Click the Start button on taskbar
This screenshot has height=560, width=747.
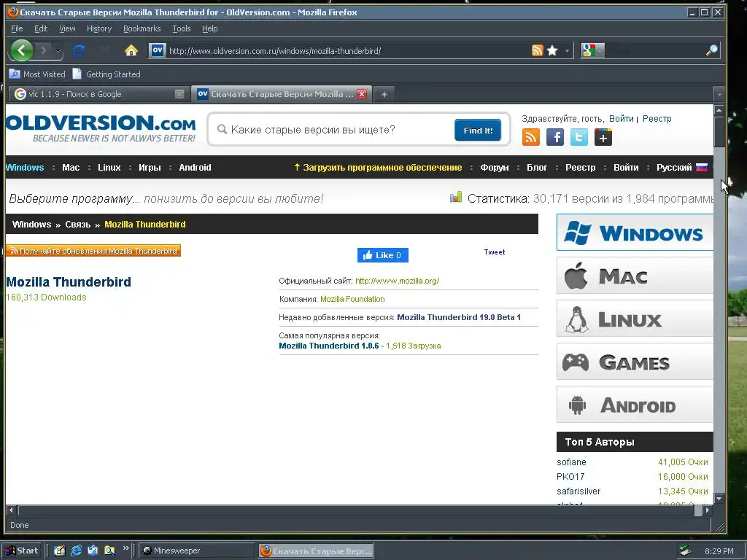coord(22,551)
